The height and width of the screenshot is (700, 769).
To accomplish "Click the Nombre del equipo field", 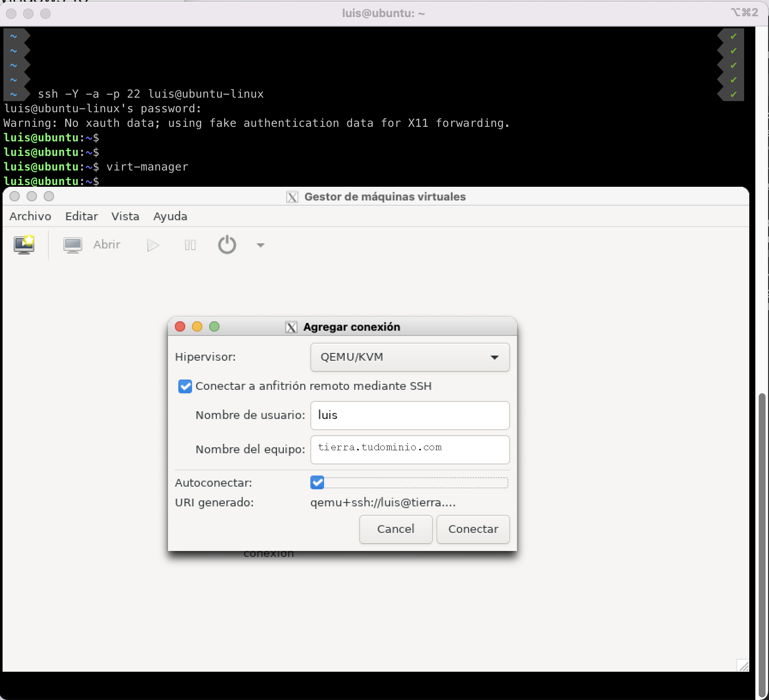I will point(410,449).
